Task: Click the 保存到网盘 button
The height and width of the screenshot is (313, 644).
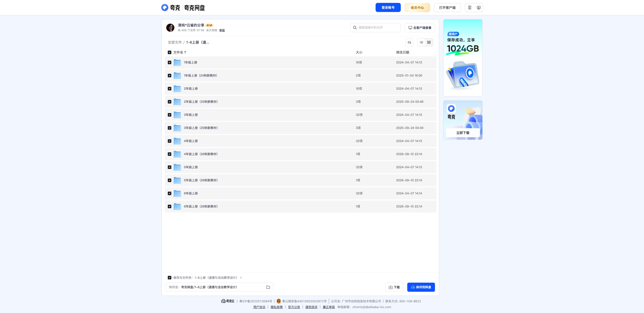Action: [x=421, y=287]
